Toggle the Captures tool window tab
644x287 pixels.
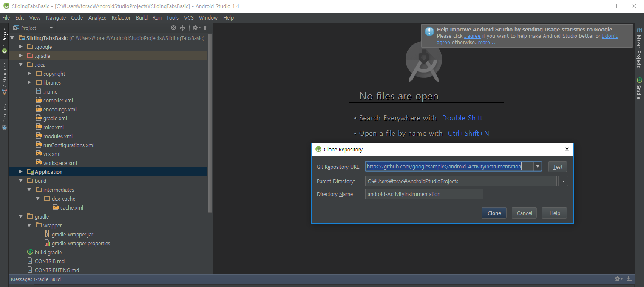[x=5, y=116]
